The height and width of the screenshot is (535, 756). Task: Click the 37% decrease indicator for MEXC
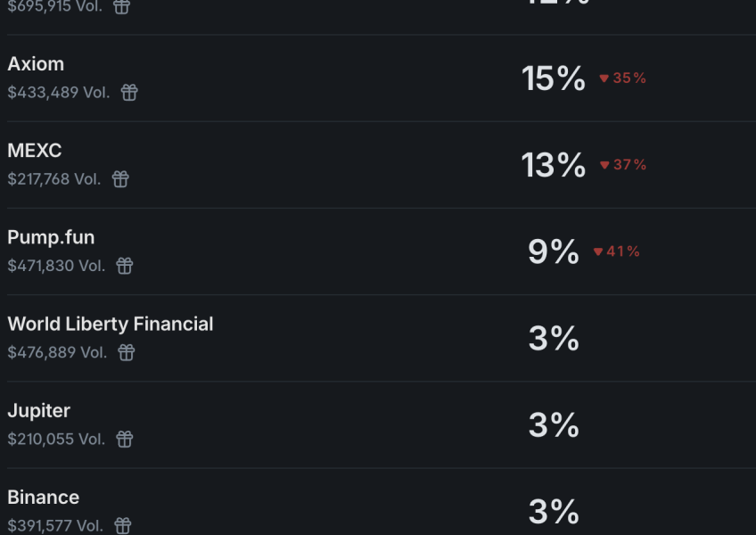pyautogui.click(x=623, y=165)
